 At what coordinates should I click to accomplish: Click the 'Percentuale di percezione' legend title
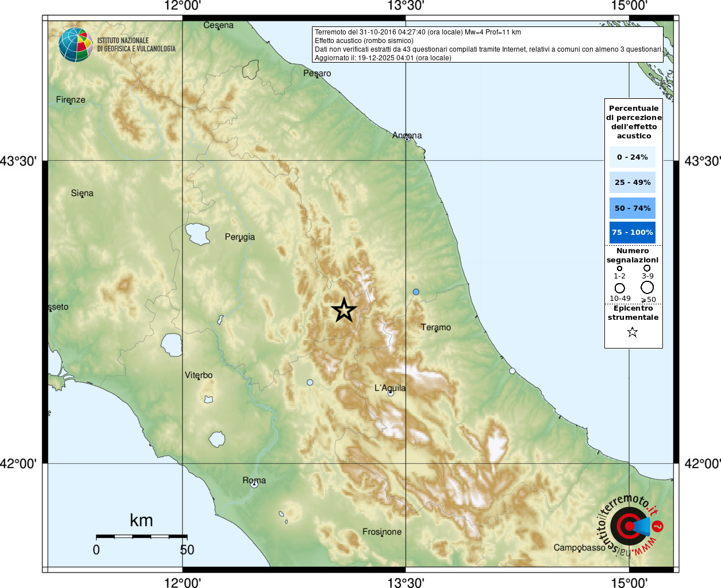click(634, 122)
